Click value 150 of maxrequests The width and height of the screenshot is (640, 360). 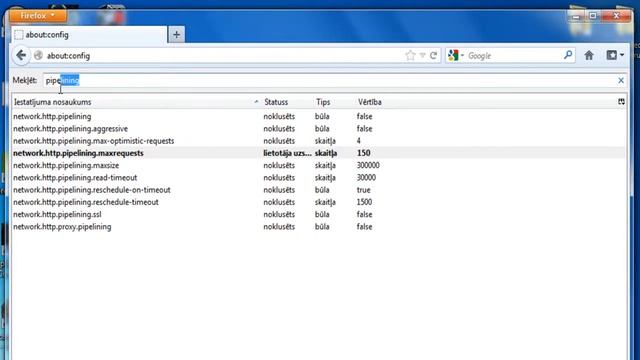point(364,153)
